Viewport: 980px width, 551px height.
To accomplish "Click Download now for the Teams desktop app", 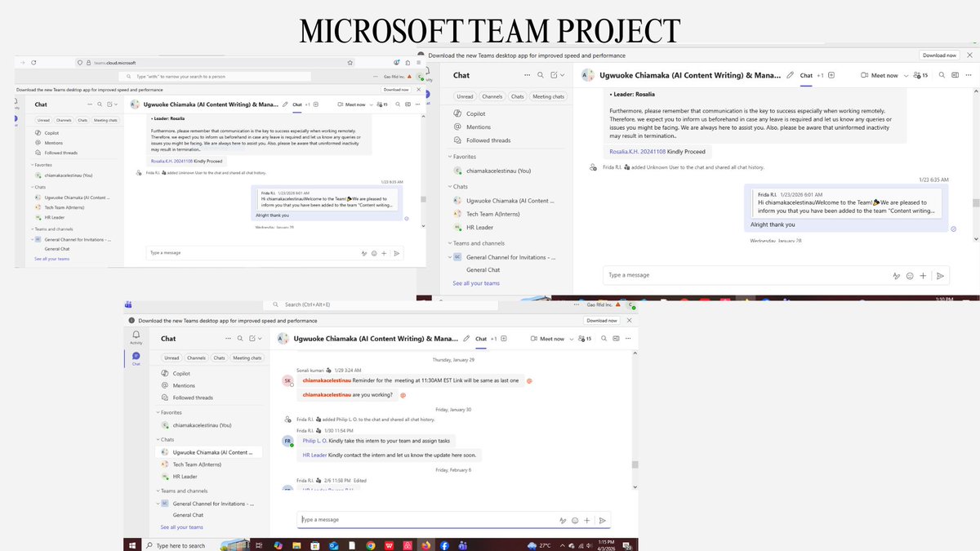I will (604, 320).
